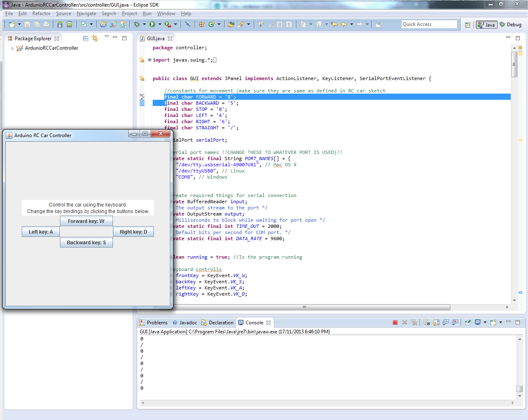Toggle Link with Editor in Package Explorer
Viewport: 528px width, 420px height.
(95, 38)
